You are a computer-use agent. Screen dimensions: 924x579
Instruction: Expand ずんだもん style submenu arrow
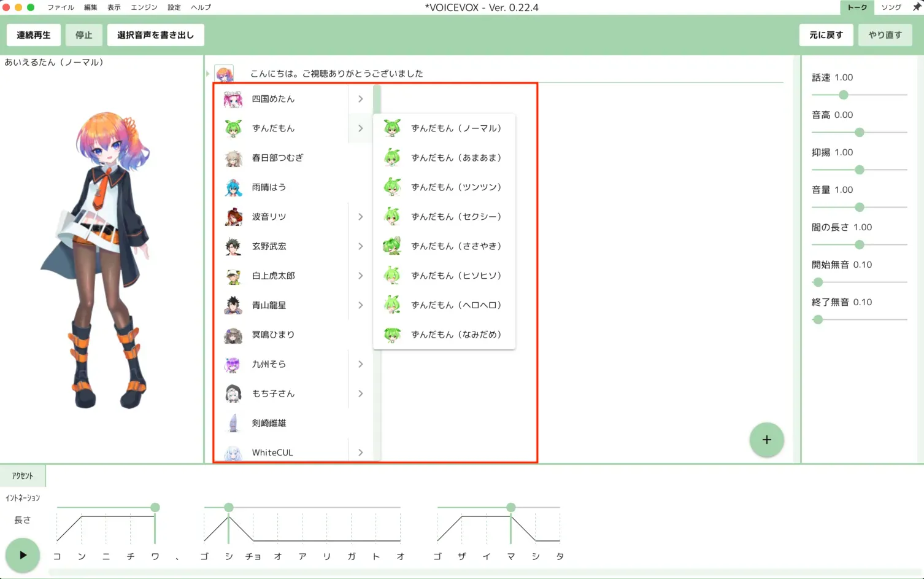pyautogui.click(x=361, y=128)
